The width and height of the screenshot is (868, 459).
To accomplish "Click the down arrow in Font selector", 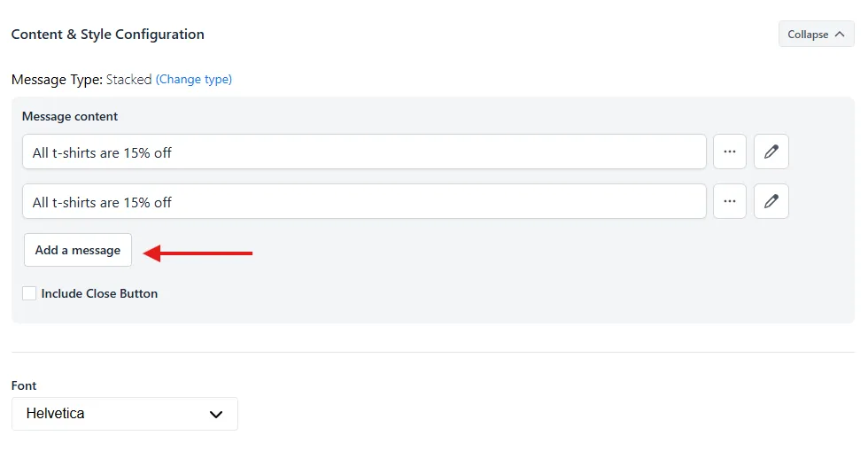I will click(216, 414).
